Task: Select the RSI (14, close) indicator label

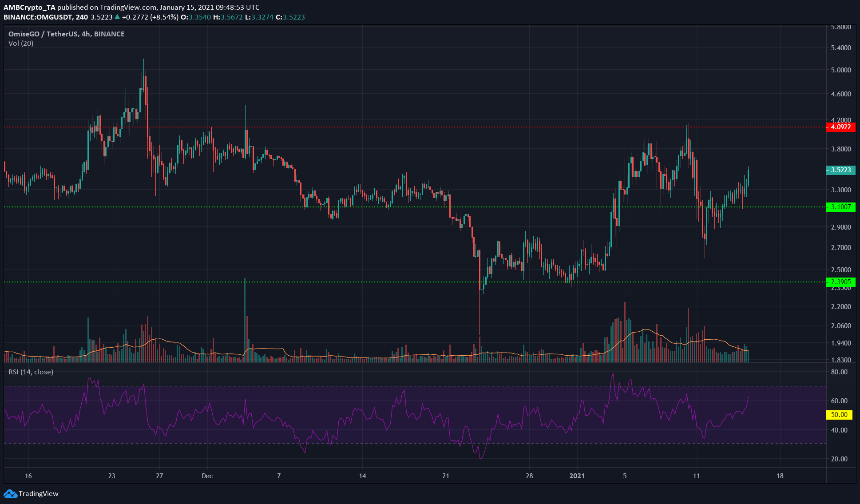Action: (x=31, y=372)
